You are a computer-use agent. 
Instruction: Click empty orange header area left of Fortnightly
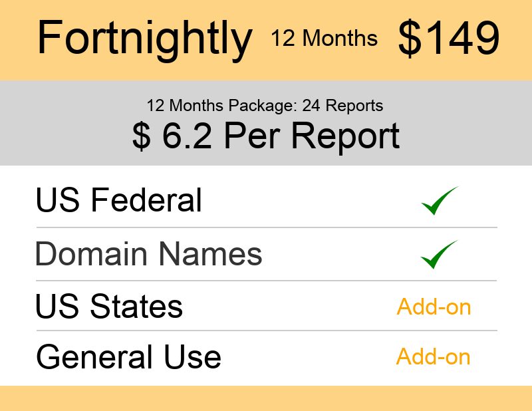pyautogui.click(x=18, y=40)
